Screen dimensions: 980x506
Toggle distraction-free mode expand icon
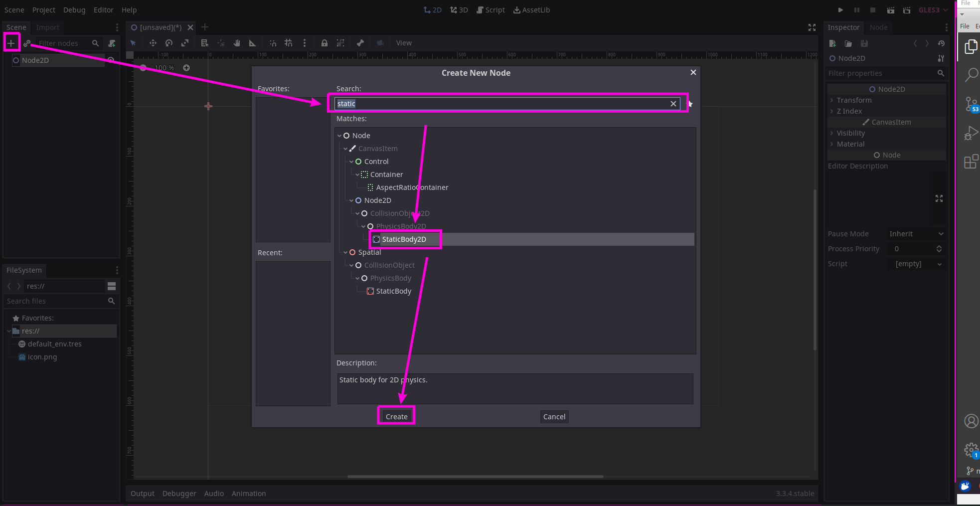pos(812,27)
